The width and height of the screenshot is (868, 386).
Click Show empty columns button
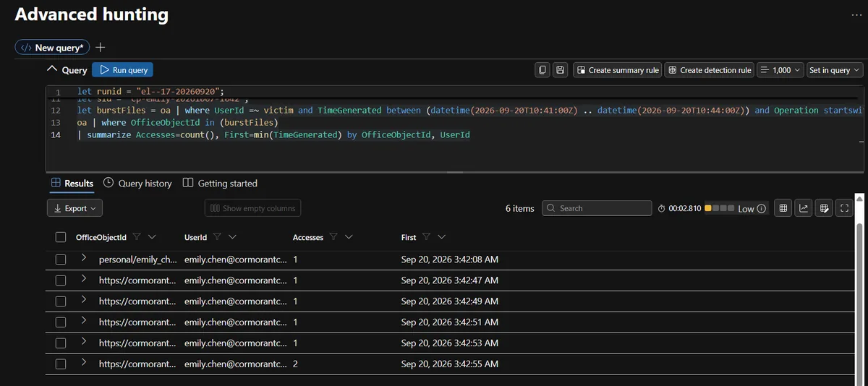coord(252,208)
